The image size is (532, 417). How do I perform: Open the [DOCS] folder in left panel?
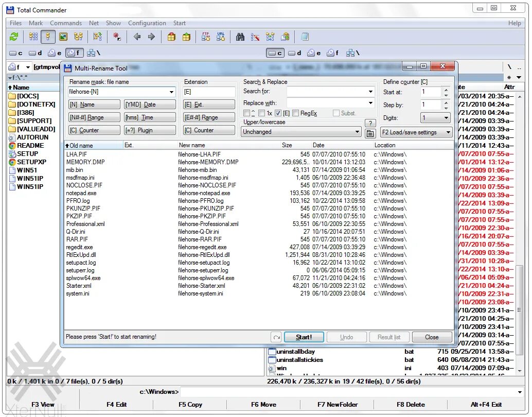pyautogui.click(x=28, y=96)
